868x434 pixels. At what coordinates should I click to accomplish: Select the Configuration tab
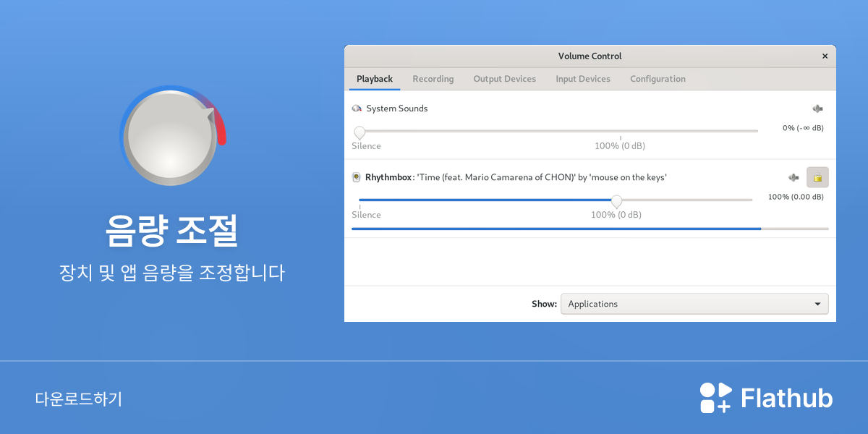(658, 79)
